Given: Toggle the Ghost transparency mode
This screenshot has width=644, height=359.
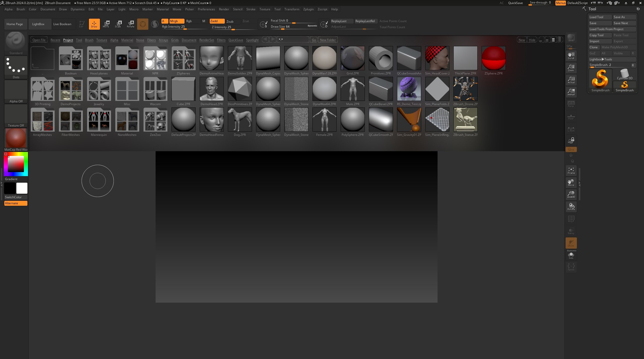Looking at the screenshot, I should 571,242.
